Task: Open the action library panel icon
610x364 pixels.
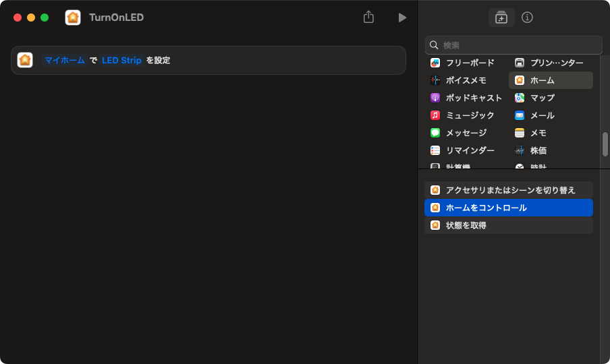Action: point(501,18)
